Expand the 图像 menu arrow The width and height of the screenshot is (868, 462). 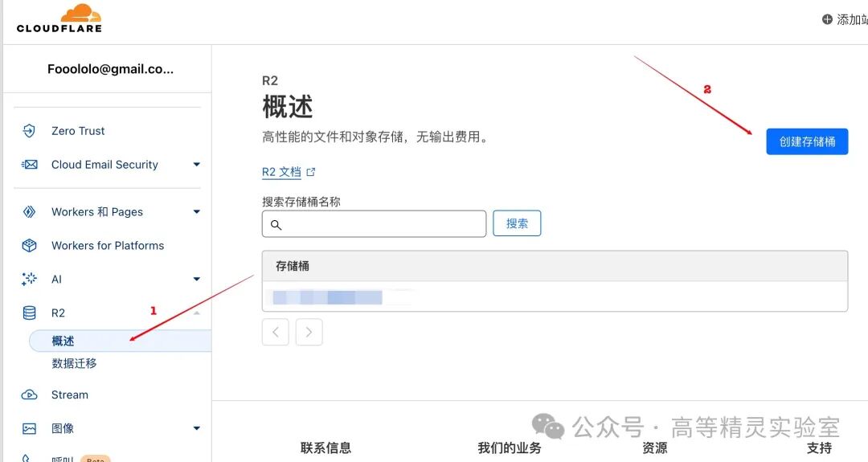coord(197,428)
